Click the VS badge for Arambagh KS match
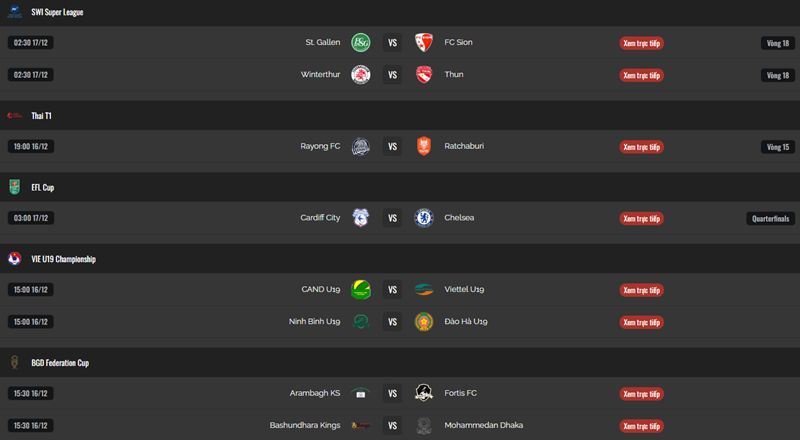800x440 pixels. point(393,394)
